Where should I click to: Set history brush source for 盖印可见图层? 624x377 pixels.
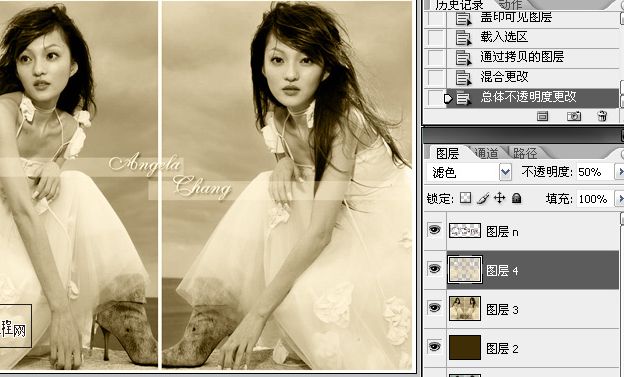[x=435, y=18]
